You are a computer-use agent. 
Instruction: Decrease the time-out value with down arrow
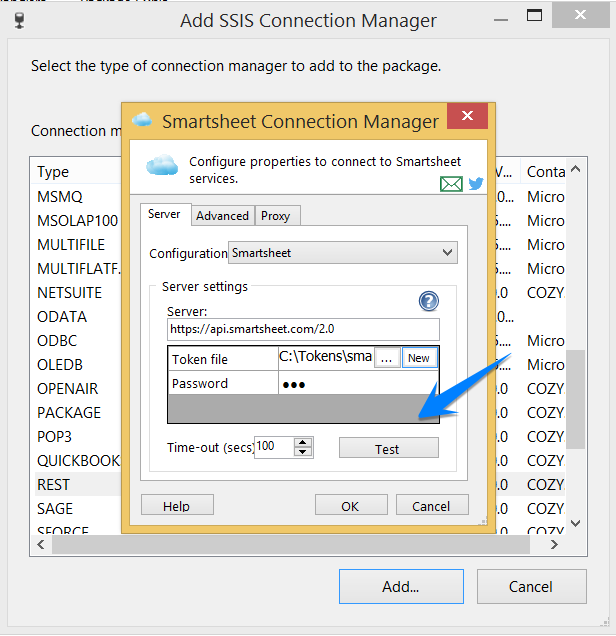(x=303, y=452)
